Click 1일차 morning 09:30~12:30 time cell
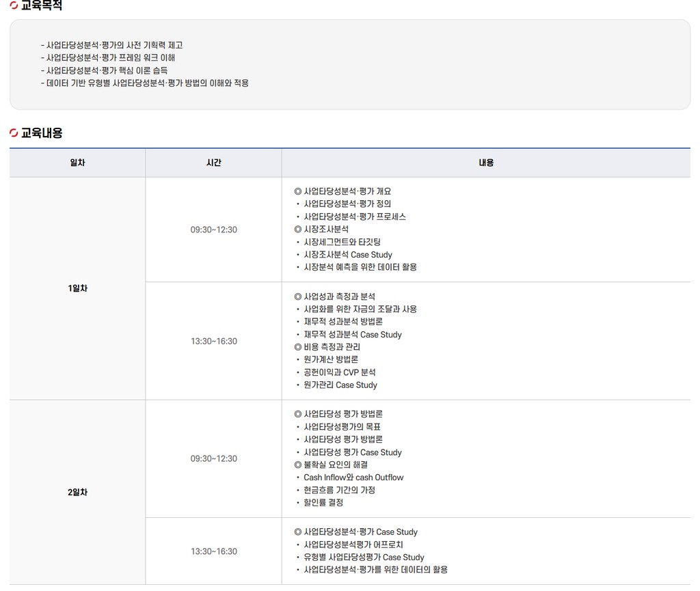This screenshot has height=591, width=700. (213, 230)
